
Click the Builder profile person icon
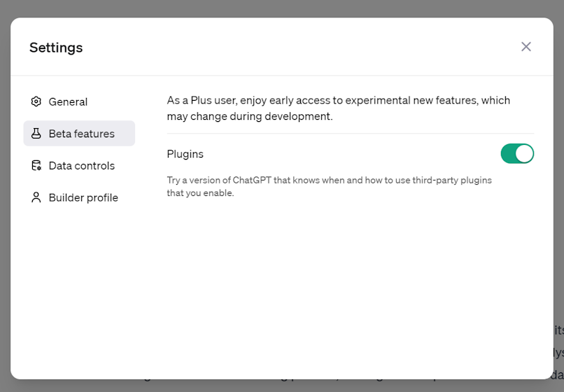pyautogui.click(x=36, y=197)
